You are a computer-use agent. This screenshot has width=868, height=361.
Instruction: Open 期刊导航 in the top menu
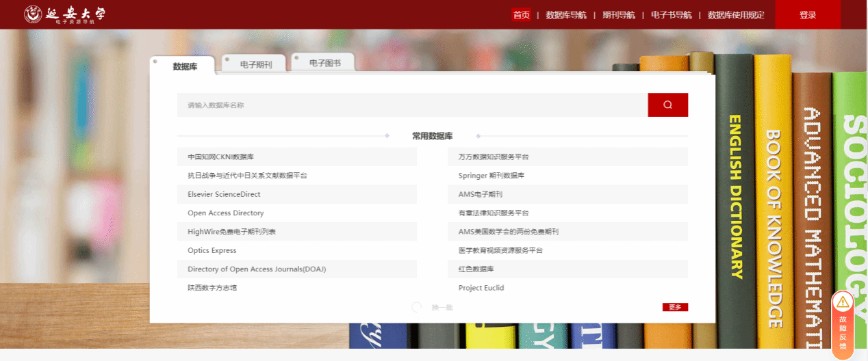(618, 15)
